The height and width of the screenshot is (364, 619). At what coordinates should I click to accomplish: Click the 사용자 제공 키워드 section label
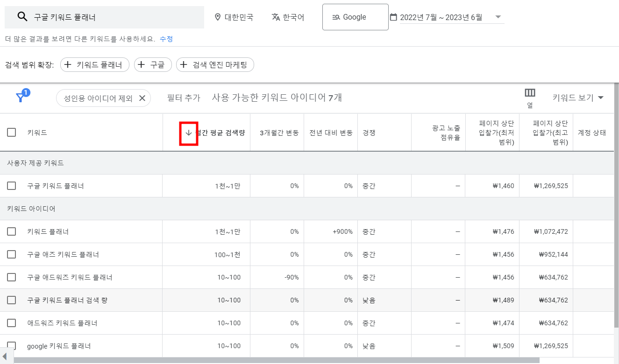(x=36, y=163)
